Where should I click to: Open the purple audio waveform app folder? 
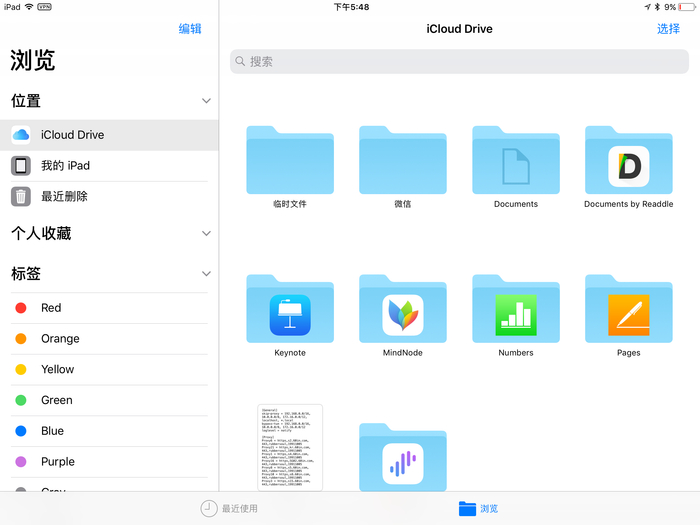(403, 460)
